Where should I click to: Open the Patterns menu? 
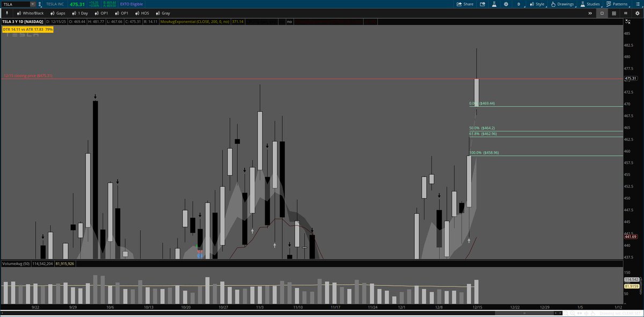pos(617,4)
